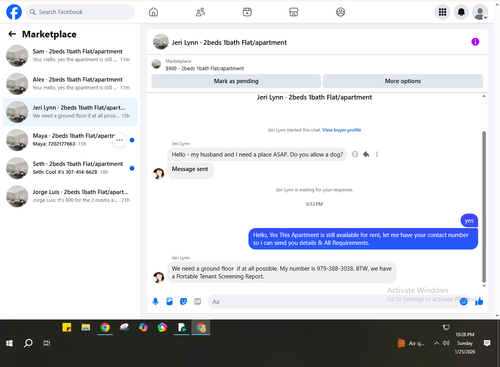Viewport: 500px width, 367px height.
Task: Open the Friends tab icon
Action: (200, 12)
